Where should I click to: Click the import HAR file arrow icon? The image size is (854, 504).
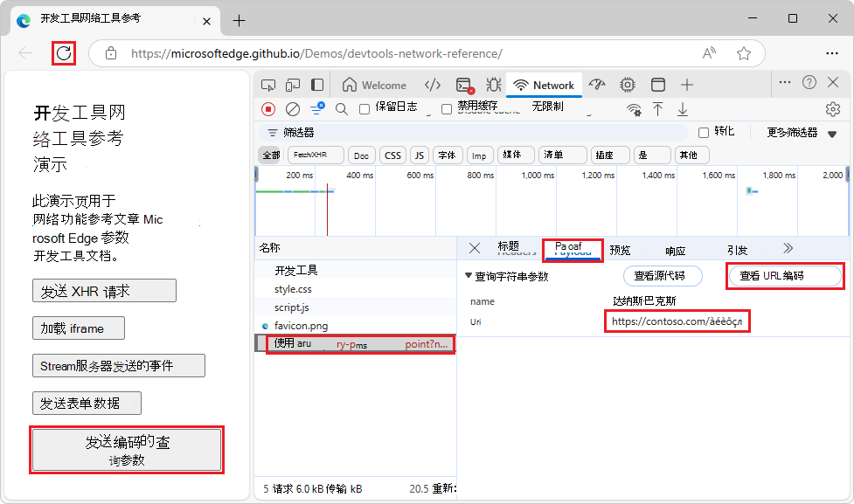(658, 109)
